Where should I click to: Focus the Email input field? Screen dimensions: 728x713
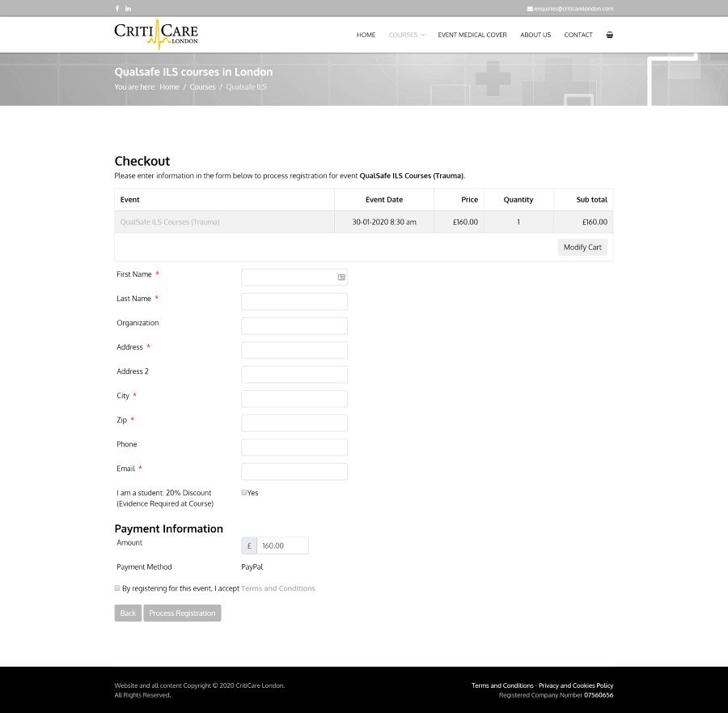click(294, 471)
